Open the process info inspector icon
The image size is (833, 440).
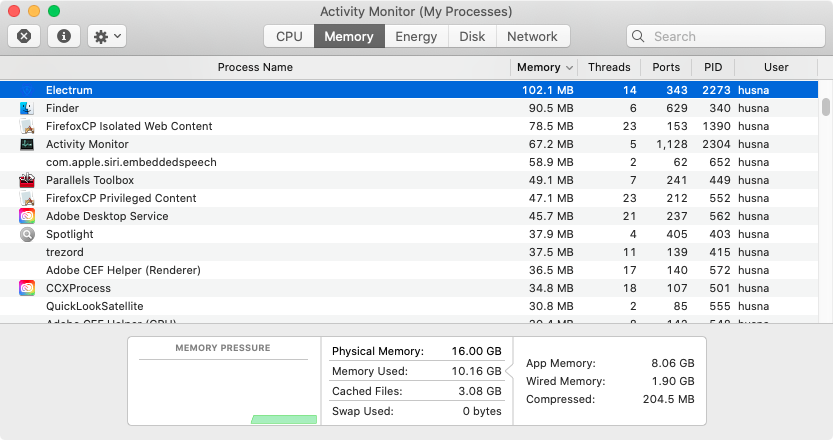click(x=64, y=36)
